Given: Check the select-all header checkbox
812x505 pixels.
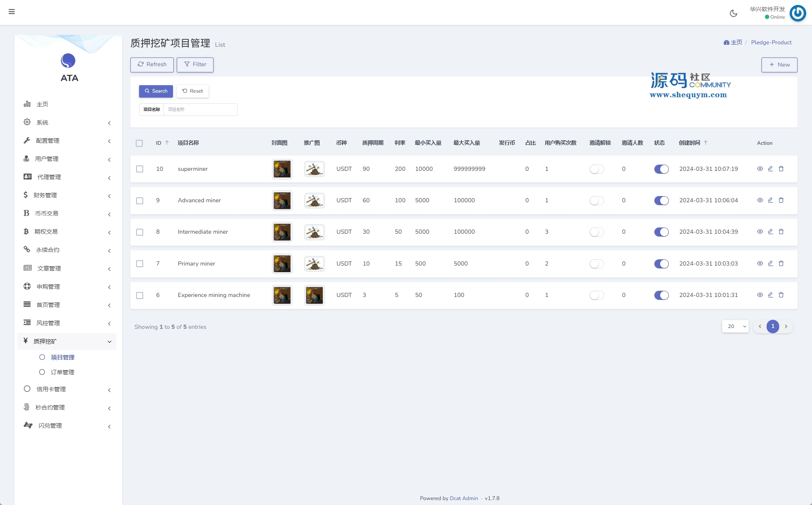Looking at the screenshot, I should [139, 143].
